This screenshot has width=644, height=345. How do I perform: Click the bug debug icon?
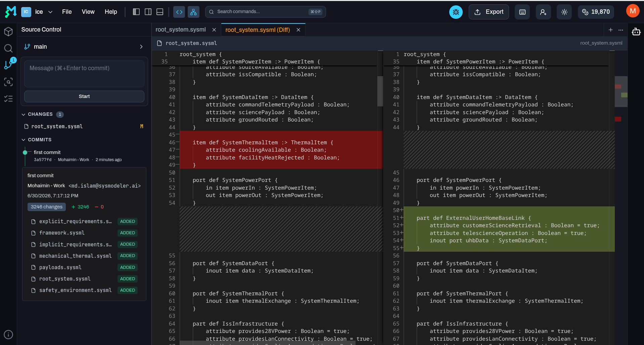456,12
